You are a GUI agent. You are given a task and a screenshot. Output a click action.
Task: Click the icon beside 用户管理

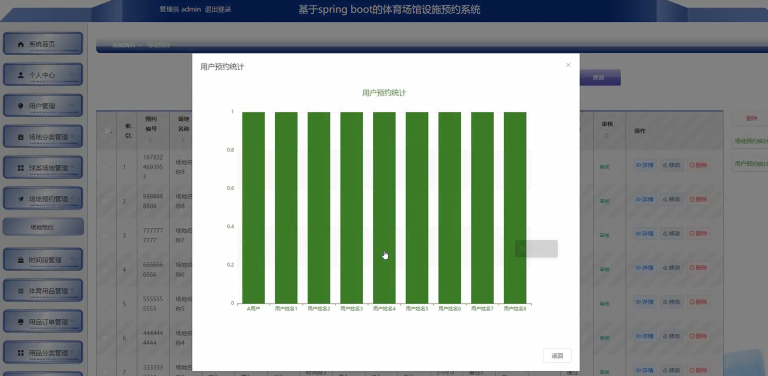[21, 106]
